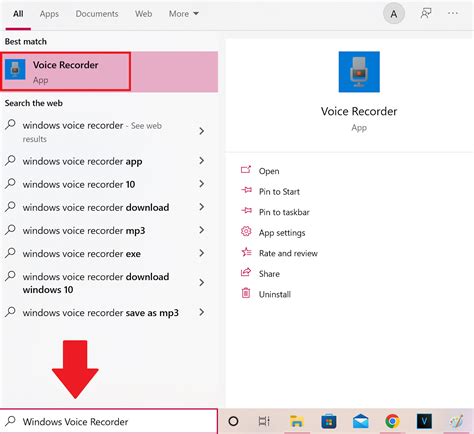This screenshot has width=474, height=434.
Task: Open Cortana circle on the taskbar
Action: pos(233,421)
